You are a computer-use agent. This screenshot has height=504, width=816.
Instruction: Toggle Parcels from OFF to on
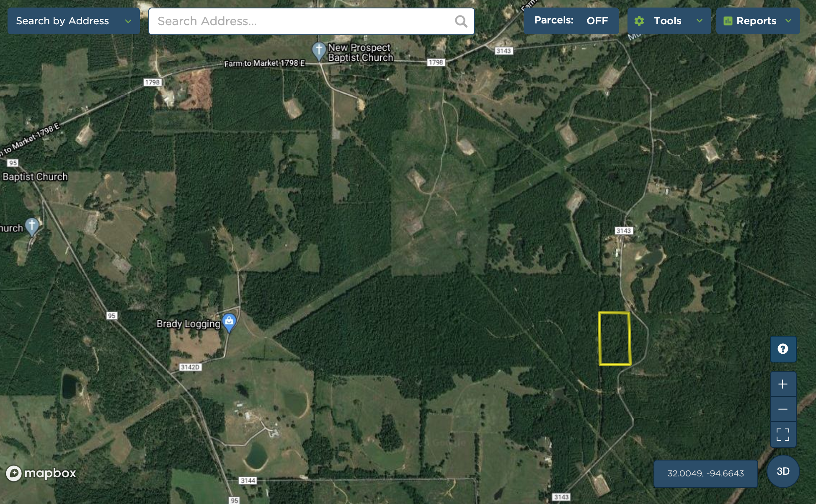click(571, 21)
